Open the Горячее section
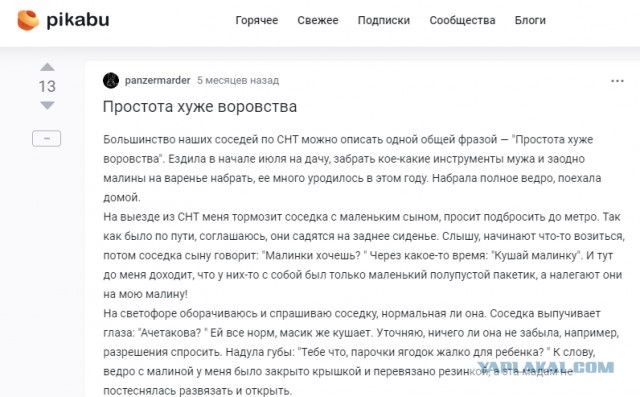The width and height of the screenshot is (640, 397). [x=256, y=20]
